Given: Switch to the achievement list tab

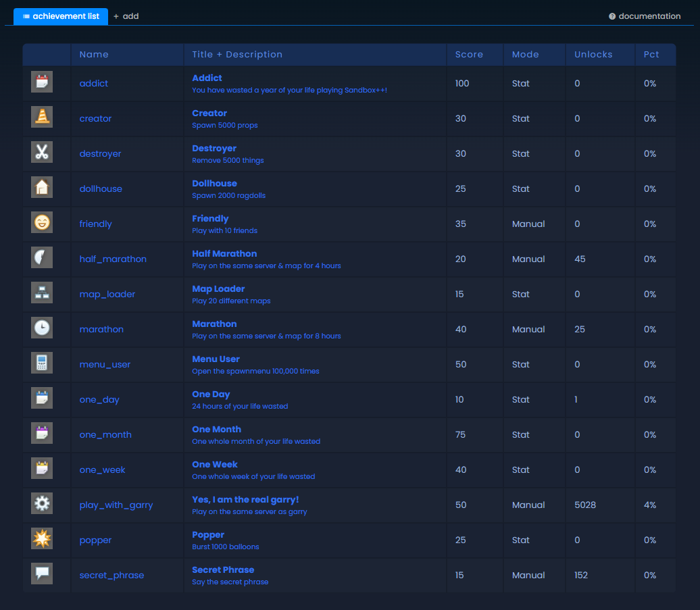Looking at the screenshot, I should [61, 16].
